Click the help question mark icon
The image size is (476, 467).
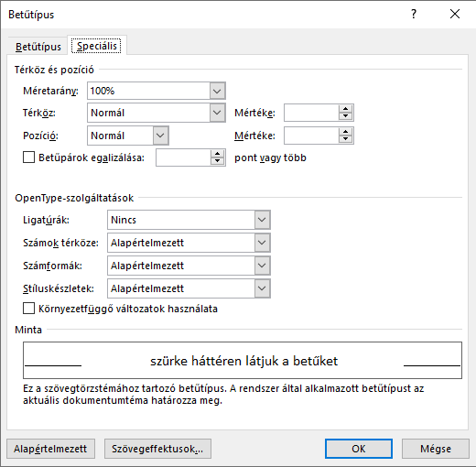[x=414, y=14]
